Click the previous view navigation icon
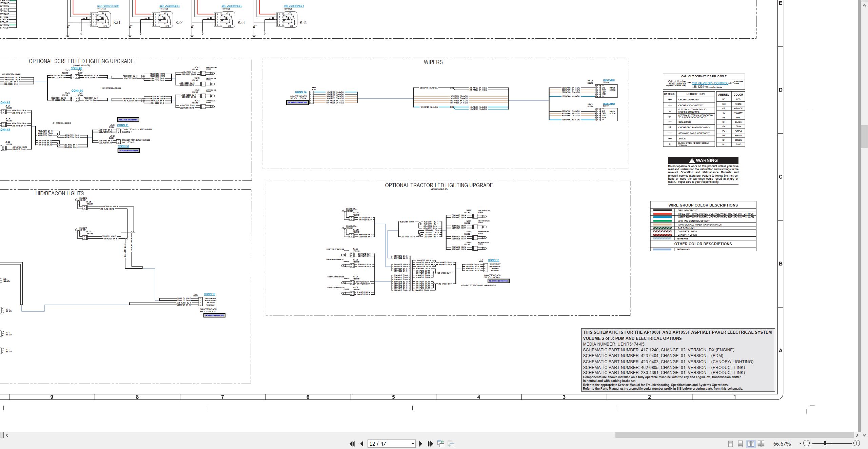This screenshot has height=449, width=868. click(441, 444)
